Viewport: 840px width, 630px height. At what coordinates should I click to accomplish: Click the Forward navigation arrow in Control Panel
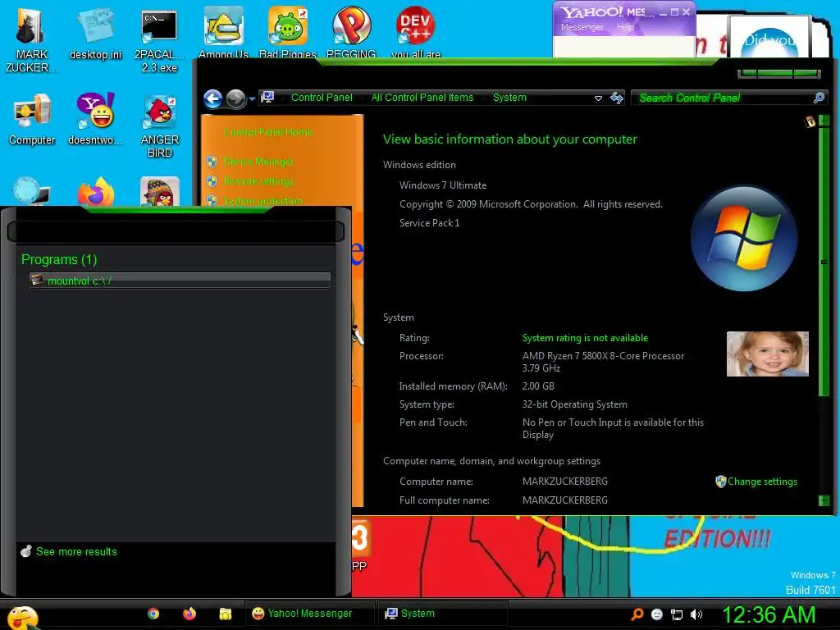click(x=235, y=98)
